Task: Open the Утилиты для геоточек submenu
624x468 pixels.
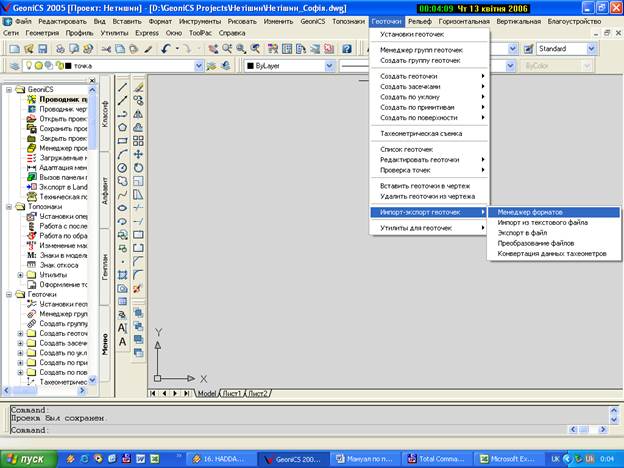Action: pos(429,228)
